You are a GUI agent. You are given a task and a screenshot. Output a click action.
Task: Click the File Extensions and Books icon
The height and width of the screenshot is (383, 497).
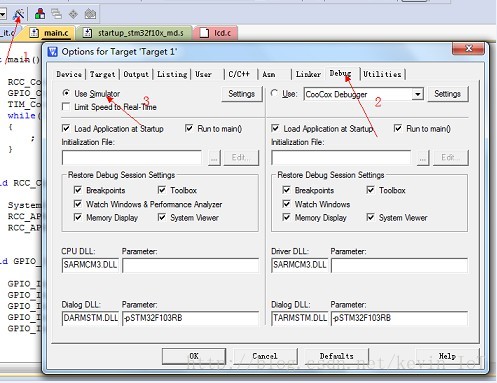click(x=40, y=14)
